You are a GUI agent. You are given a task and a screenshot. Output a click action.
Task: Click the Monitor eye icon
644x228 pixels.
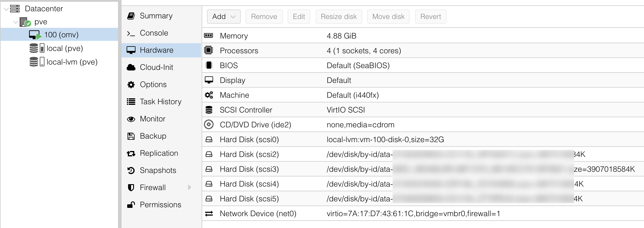tap(131, 119)
